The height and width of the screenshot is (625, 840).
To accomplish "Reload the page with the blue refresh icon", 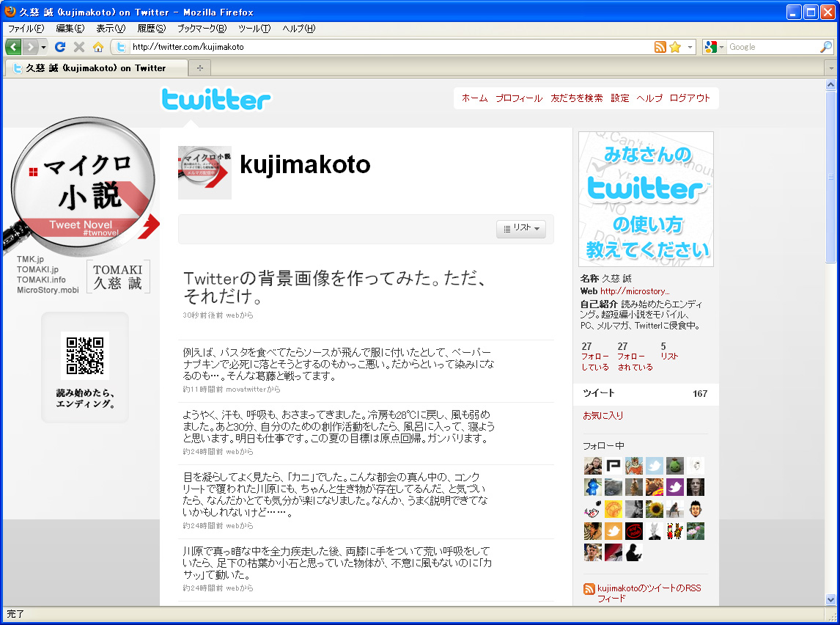I will click(60, 47).
